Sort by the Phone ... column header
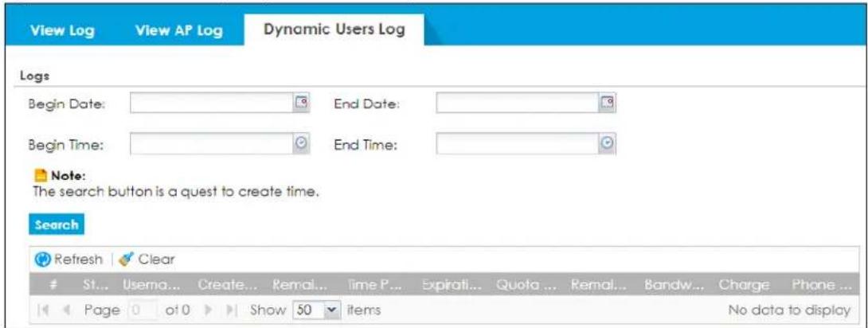This screenshot has height=328, width=868. (x=820, y=285)
